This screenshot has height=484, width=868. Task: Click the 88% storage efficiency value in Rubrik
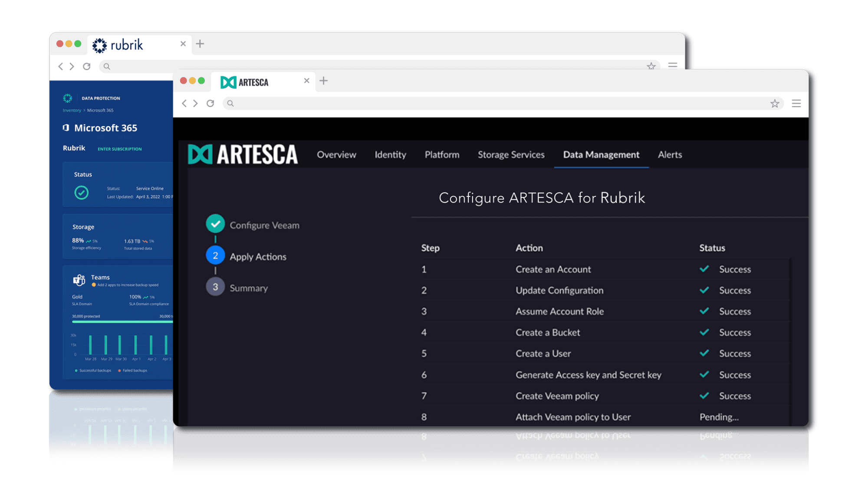click(78, 241)
